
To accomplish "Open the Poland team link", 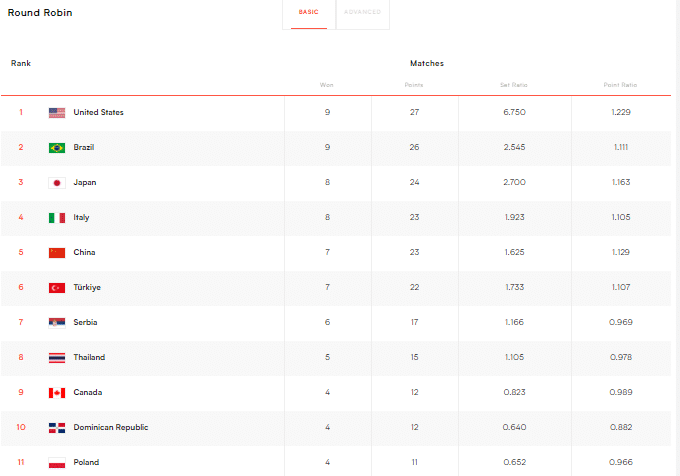I will [x=86, y=462].
